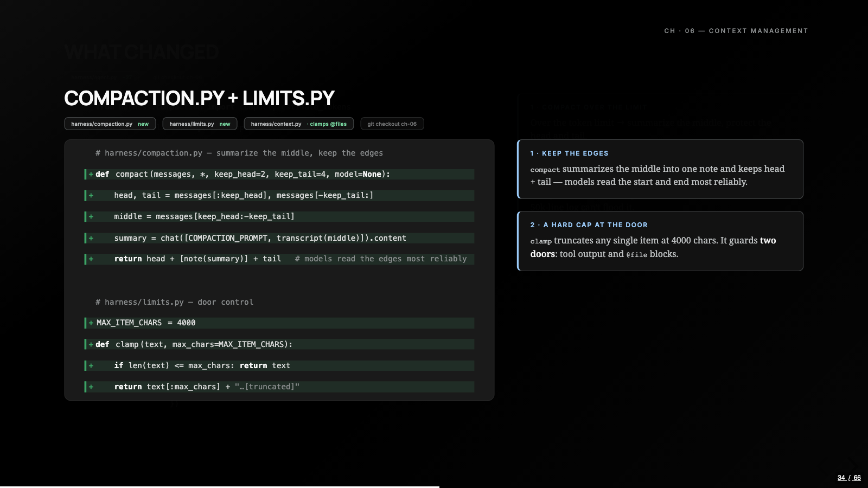Click the 'MAX_ITEM_CHARS = 4000' line

click(x=279, y=323)
